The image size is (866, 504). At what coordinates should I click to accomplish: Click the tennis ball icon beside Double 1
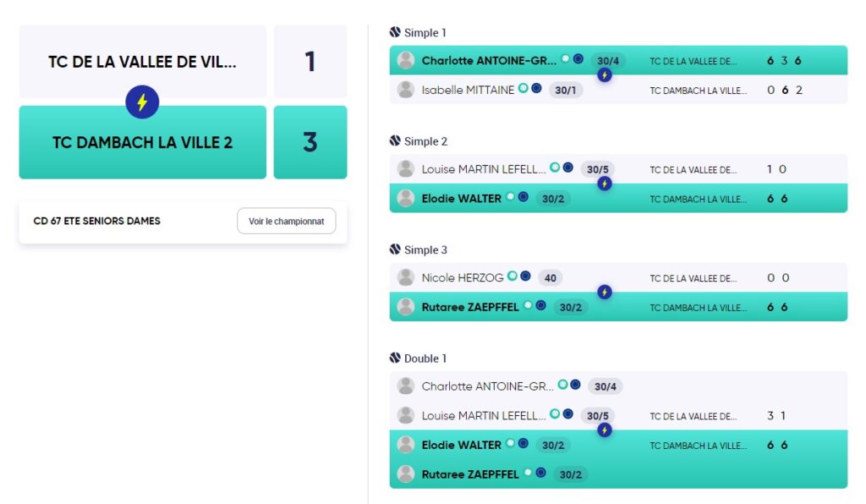coord(395,358)
